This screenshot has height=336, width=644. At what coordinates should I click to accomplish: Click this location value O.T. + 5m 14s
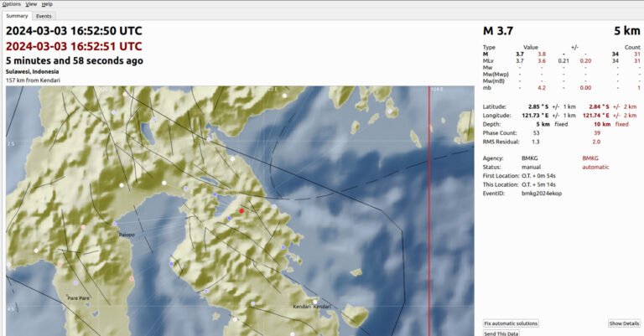tap(538, 185)
